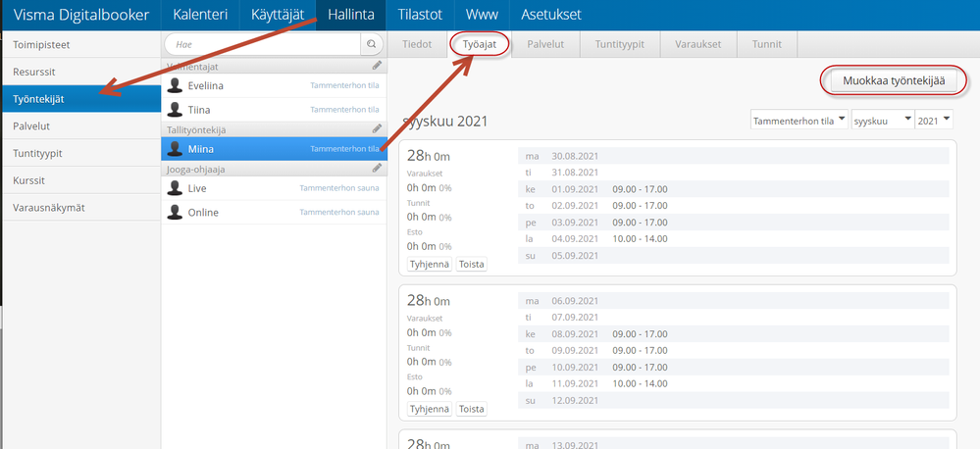
Task: Open the Asetukset menu
Action: [550, 15]
